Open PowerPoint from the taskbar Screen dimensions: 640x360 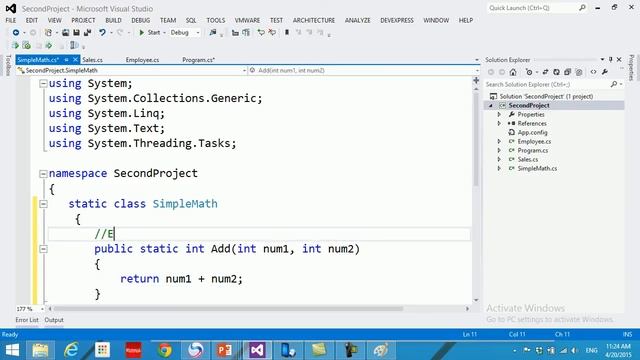(224, 350)
